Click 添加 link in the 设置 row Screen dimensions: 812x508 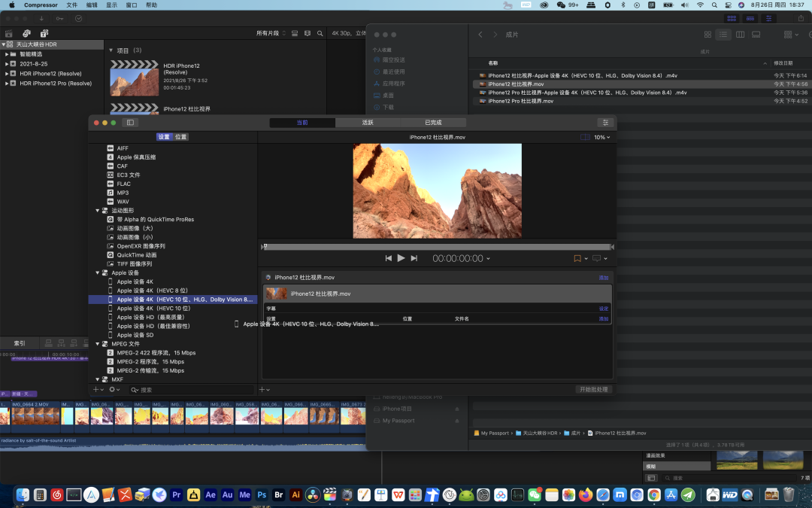pos(603,319)
